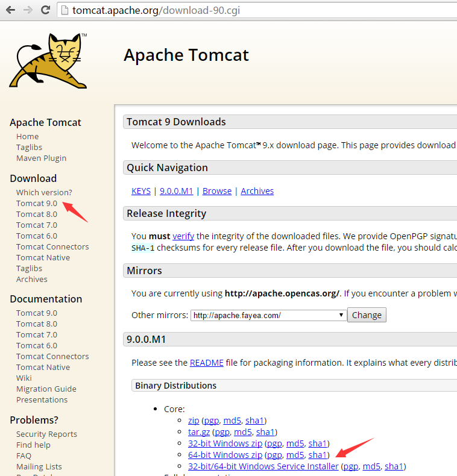Click md5 link for Windows Service Installer
Image resolution: width=457 pixels, height=476 pixels.
pos(371,466)
